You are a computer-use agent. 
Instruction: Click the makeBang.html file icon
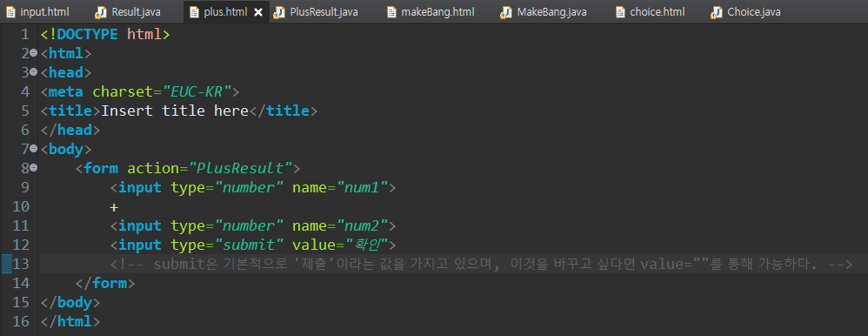pyautogui.click(x=391, y=11)
